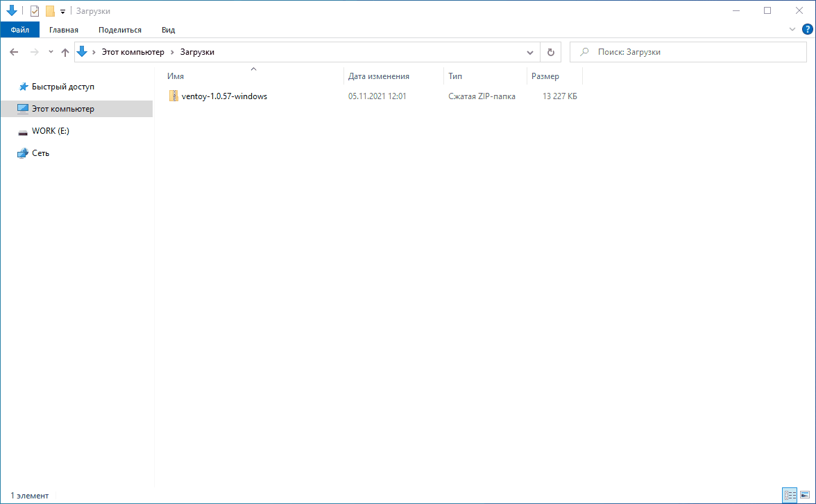Switch to large icons view in status bar
Viewport: 816px width, 504px height.
point(805,495)
